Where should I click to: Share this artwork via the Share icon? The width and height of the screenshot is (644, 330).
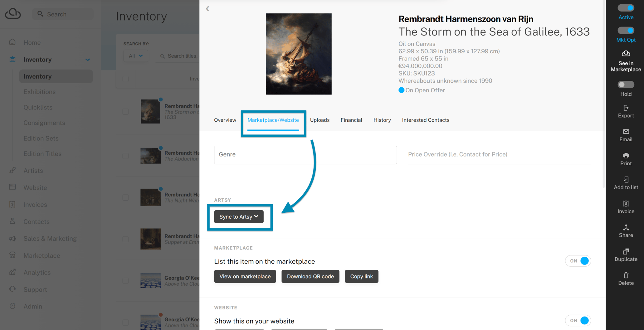pos(626,231)
